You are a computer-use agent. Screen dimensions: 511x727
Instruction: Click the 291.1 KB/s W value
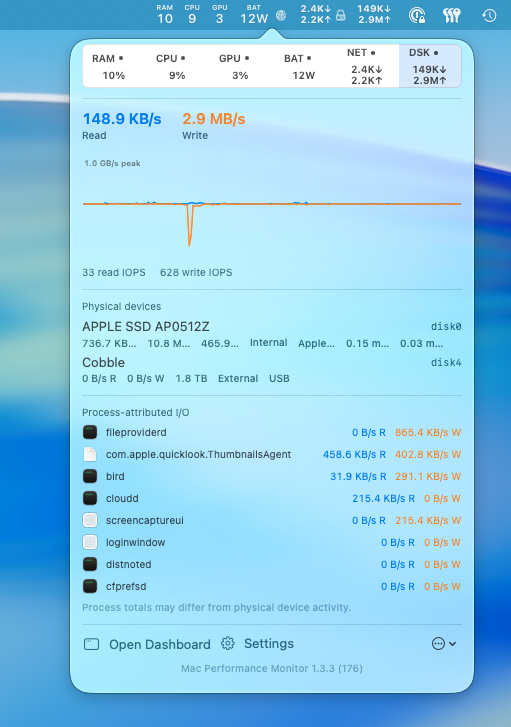point(428,476)
